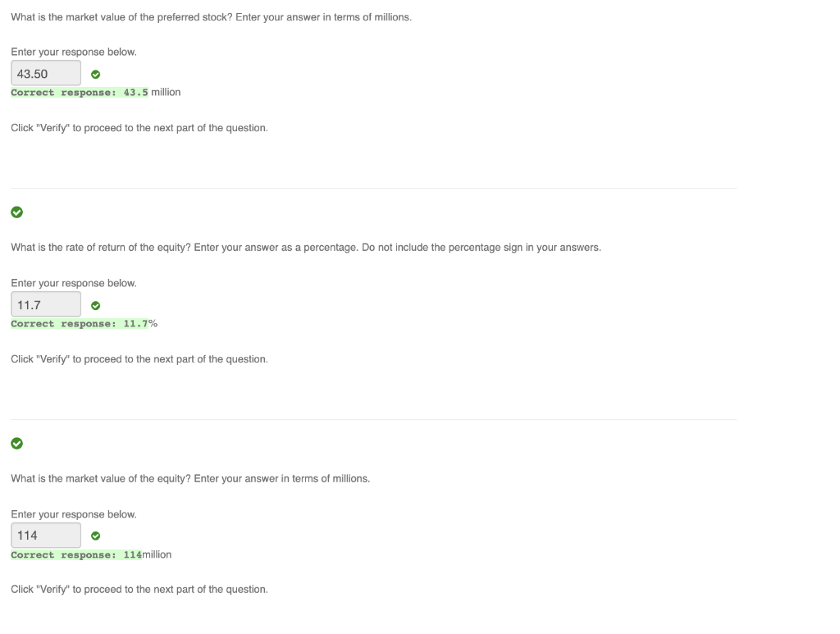The image size is (840, 634).
Task: Click the green correct-status icon above the equity rate question
Action: point(17,212)
